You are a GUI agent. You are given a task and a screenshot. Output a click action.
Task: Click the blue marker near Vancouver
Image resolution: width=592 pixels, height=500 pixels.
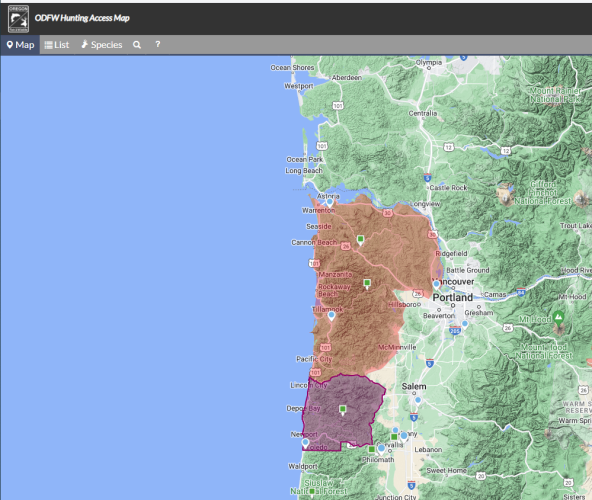[x=436, y=284]
